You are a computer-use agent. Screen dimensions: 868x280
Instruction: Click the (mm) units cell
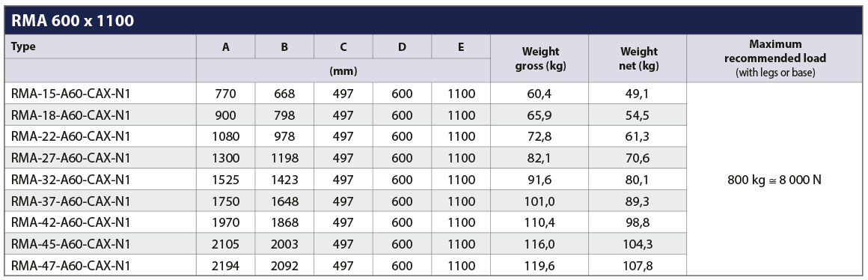[343, 71]
